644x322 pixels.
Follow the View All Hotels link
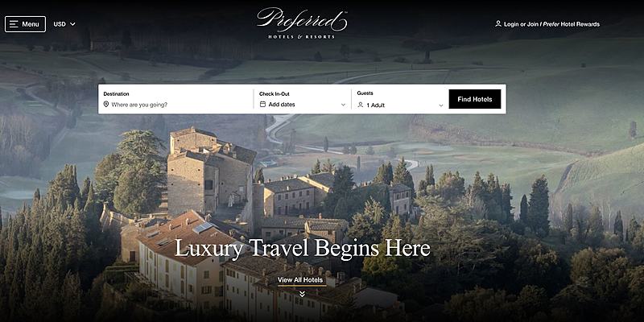302,280
